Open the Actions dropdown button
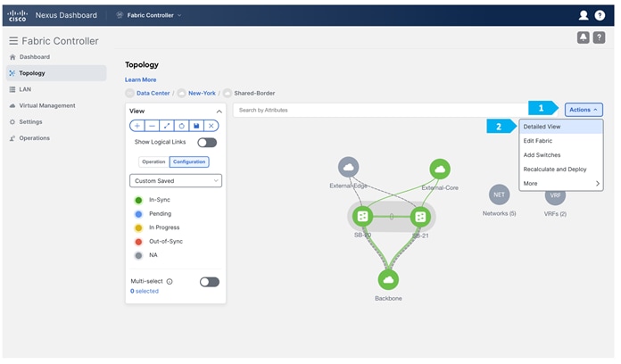 click(584, 110)
